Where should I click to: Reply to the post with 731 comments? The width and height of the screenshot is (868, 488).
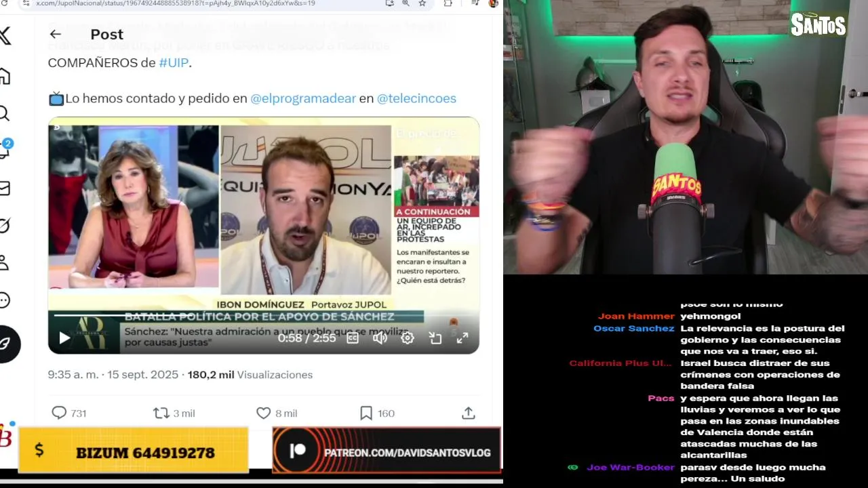69,413
